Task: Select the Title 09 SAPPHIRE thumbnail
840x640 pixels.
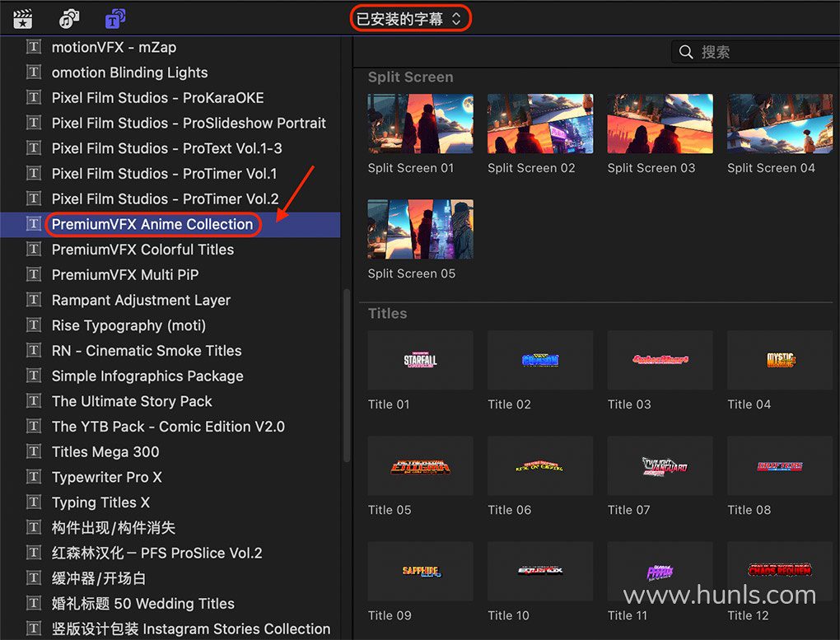Action: 421,572
